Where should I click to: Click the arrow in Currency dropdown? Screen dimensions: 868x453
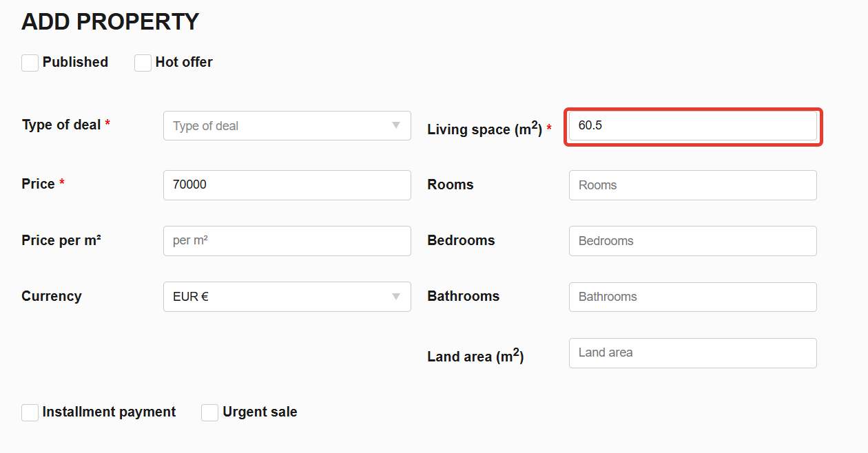click(x=395, y=297)
